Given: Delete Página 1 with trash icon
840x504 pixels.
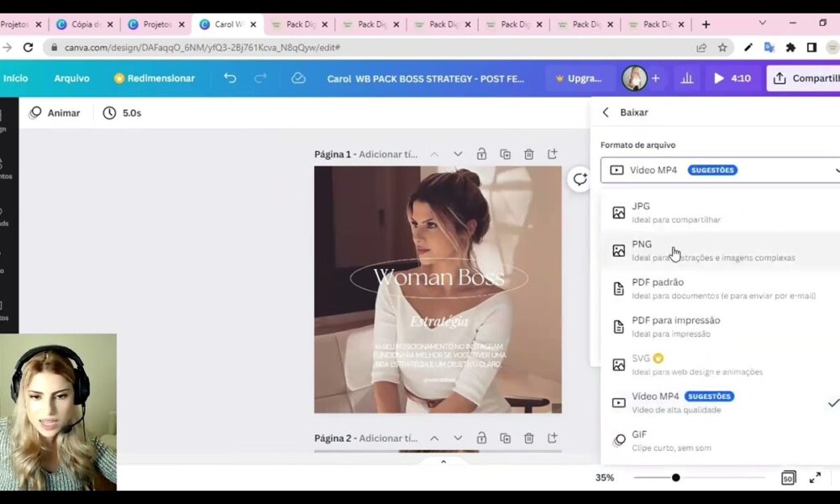Looking at the screenshot, I should [528, 155].
